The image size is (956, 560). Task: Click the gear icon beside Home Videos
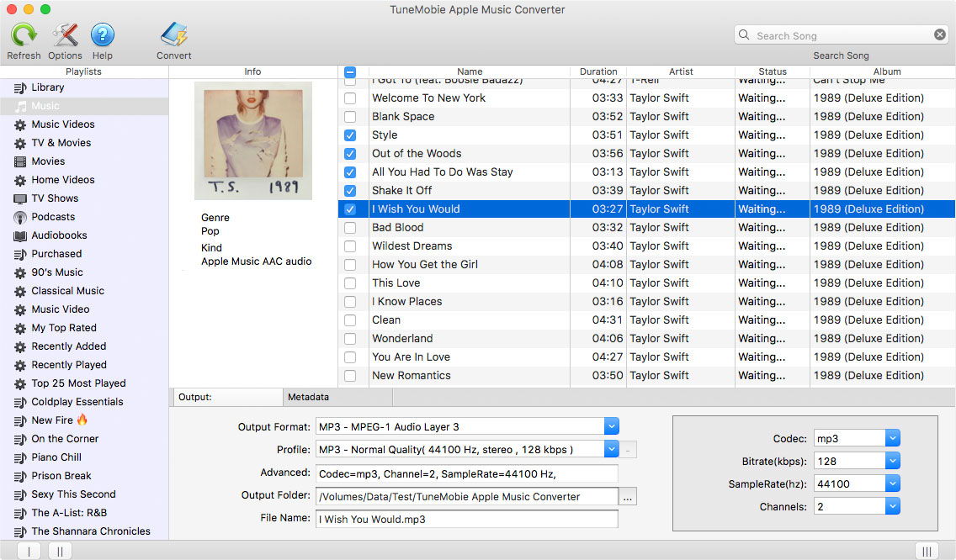(20, 181)
